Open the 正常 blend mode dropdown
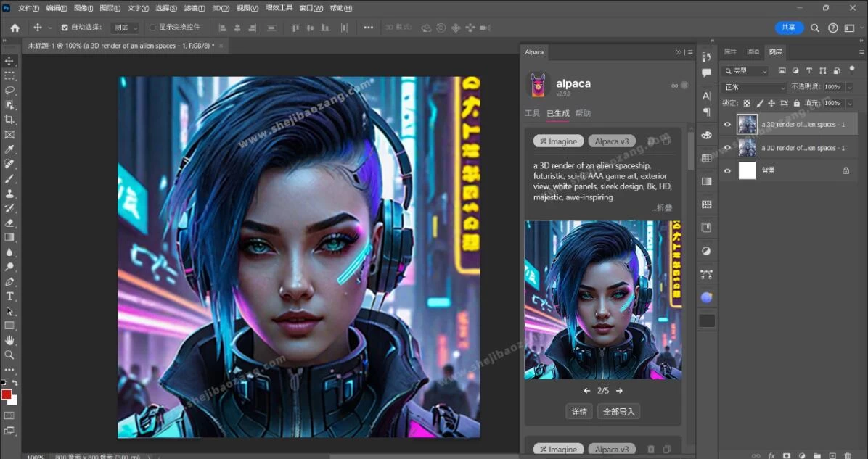The width and height of the screenshot is (868, 459). coord(754,87)
